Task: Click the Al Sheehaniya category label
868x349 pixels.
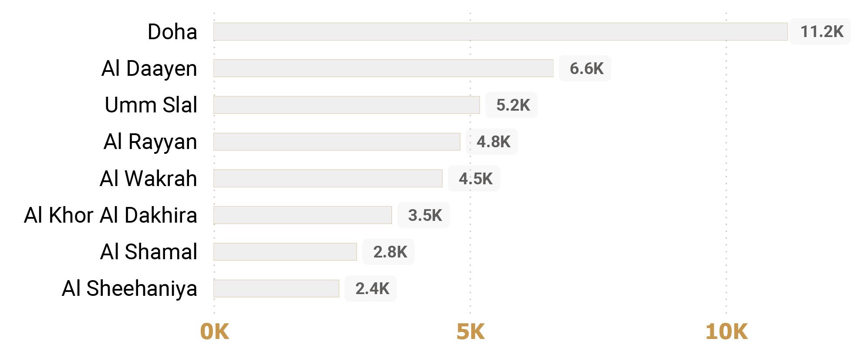Action: [x=129, y=288]
